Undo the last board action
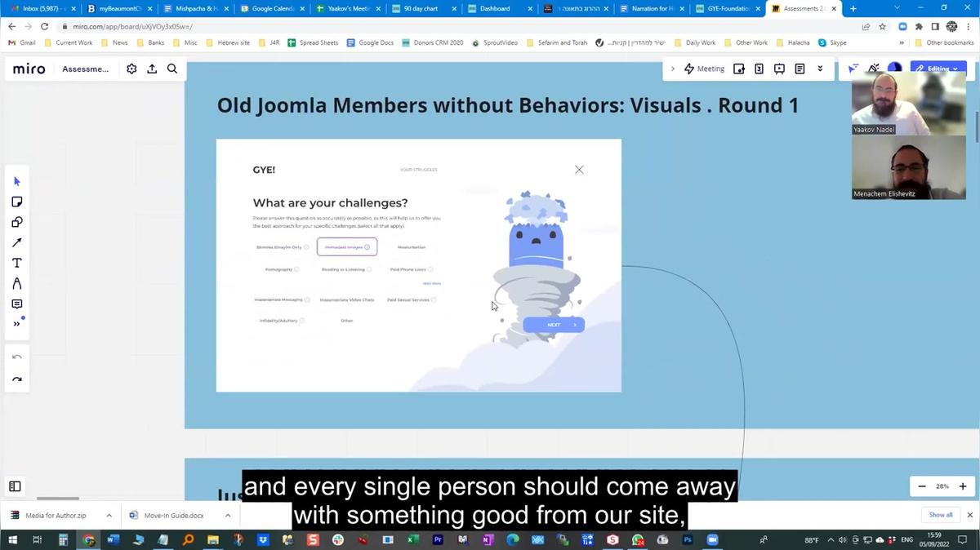The image size is (980, 550). 17,357
